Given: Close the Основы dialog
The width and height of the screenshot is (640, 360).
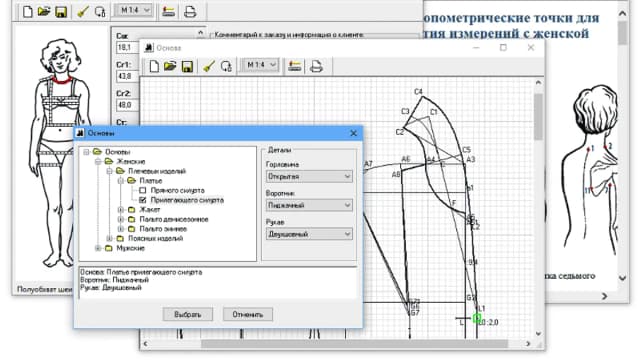Looking at the screenshot, I should 353,133.
